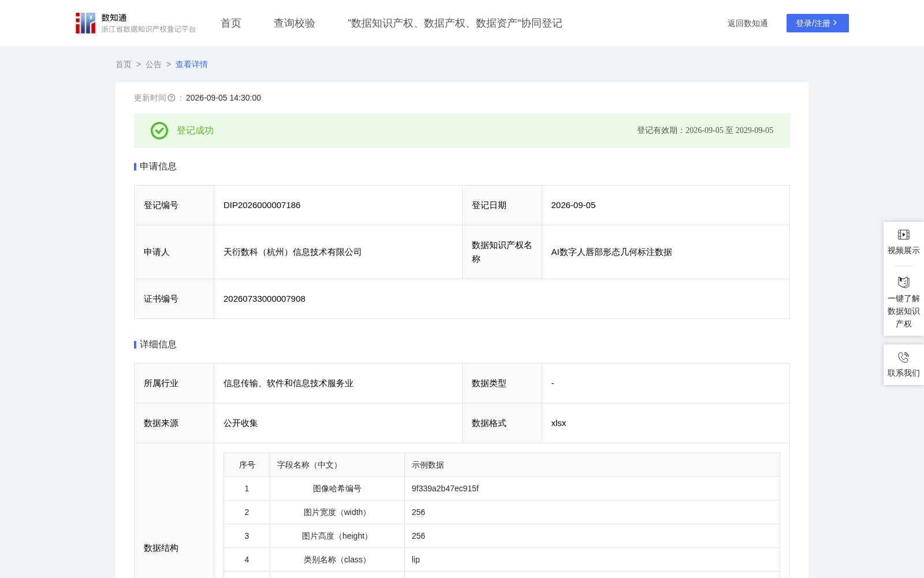This screenshot has width=924, height=578.
Task: Click field row 图像哈希编号
Action: point(337,488)
